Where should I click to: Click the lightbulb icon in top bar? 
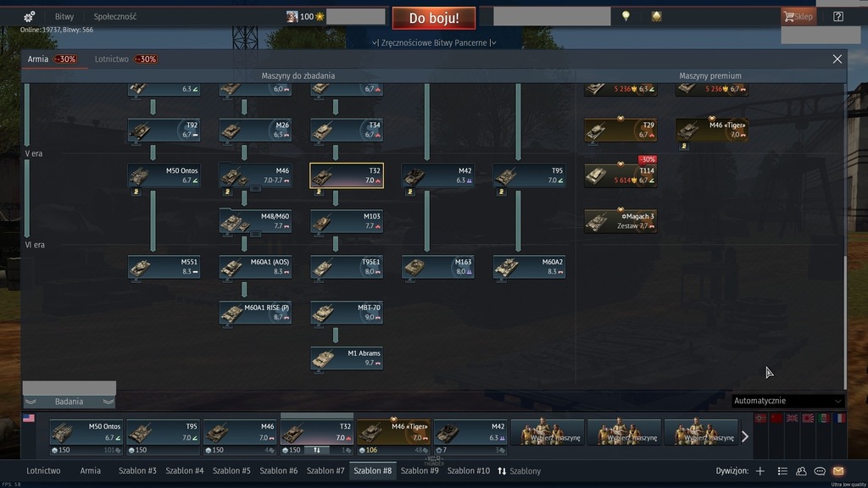pyautogui.click(x=626, y=16)
